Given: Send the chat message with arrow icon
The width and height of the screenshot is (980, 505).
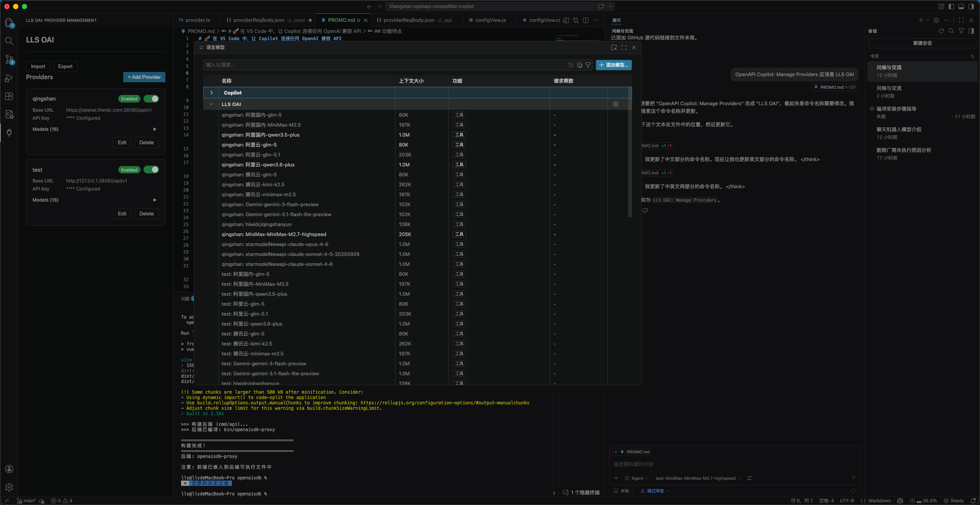Looking at the screenshot, I should tap(853, 478).
